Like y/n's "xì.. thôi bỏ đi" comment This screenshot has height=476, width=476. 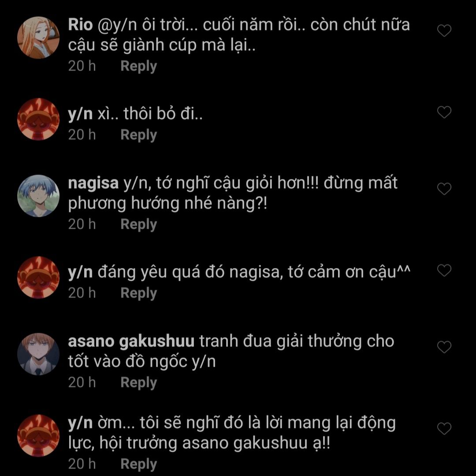pyautogui.click(x=444, y=112)
